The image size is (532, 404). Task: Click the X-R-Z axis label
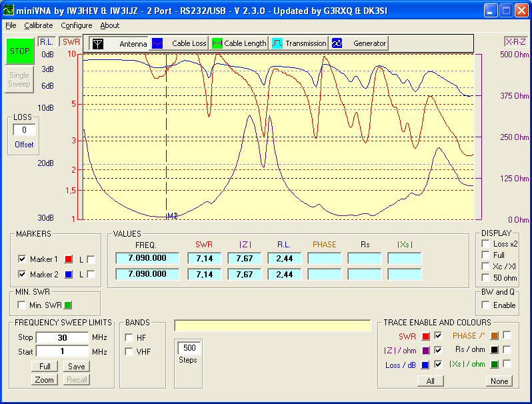click(x=516, y=41)
